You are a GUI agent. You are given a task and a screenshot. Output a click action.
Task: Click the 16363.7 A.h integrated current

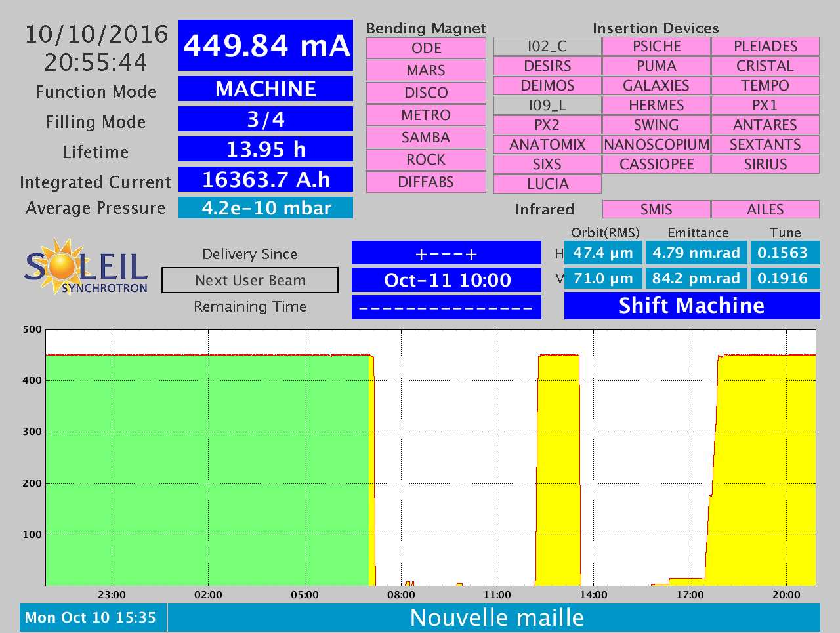[266, 179]
